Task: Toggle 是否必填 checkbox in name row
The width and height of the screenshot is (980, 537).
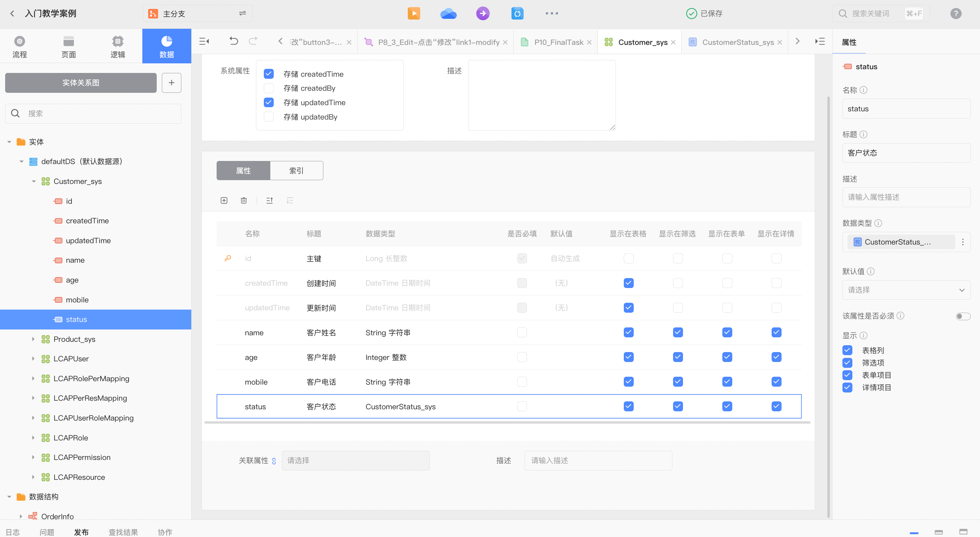Action: 522,333
